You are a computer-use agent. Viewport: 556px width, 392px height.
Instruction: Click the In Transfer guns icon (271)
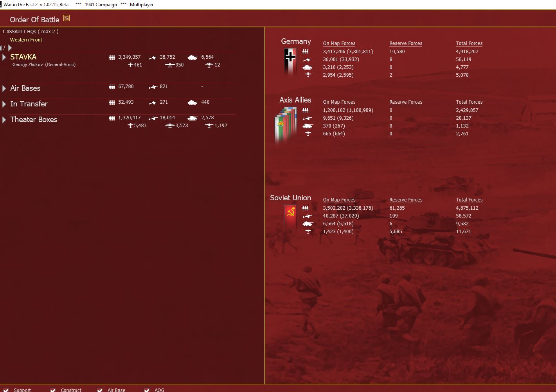pos(153,102)
